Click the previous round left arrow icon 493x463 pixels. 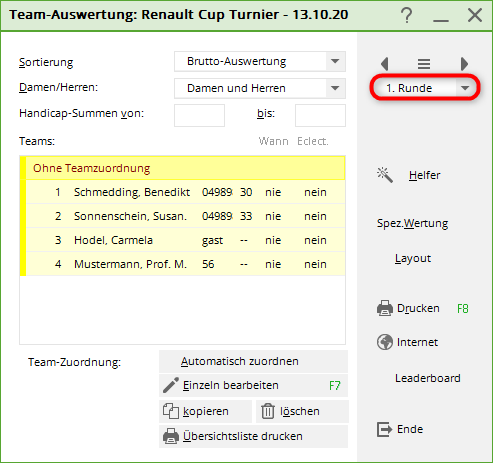coord(385,63)
